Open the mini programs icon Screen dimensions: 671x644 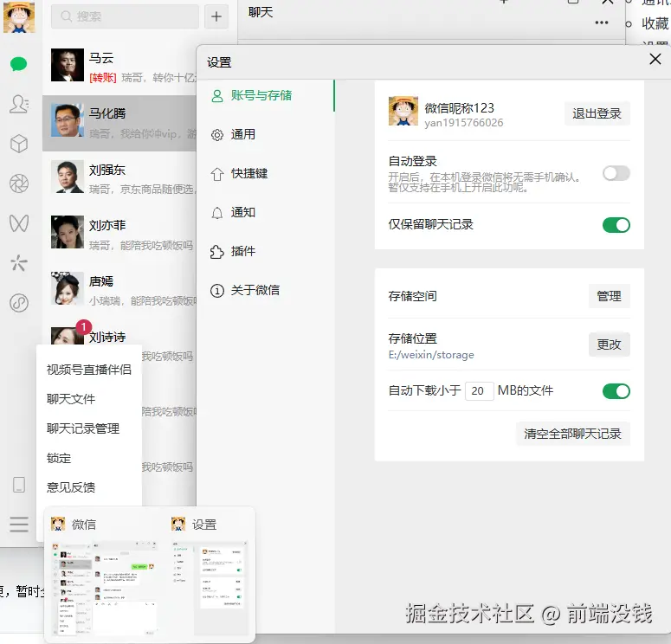[19, 303]
